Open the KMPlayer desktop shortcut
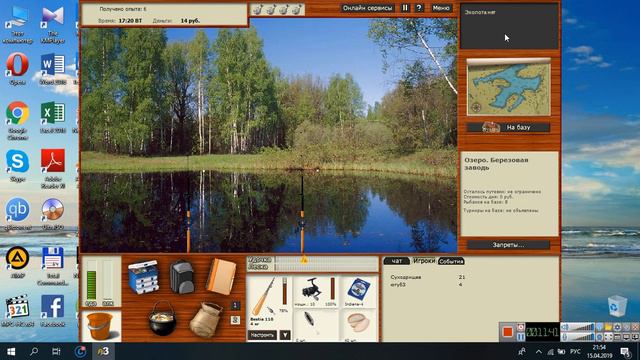The image size is (640, 360). coord(53,24)
